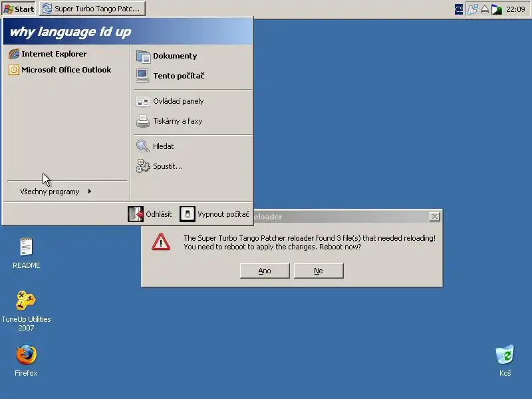Screen dimensions: 532x399
Task: Click the safely remove hardware tray icon
Action: click(485, 9)
